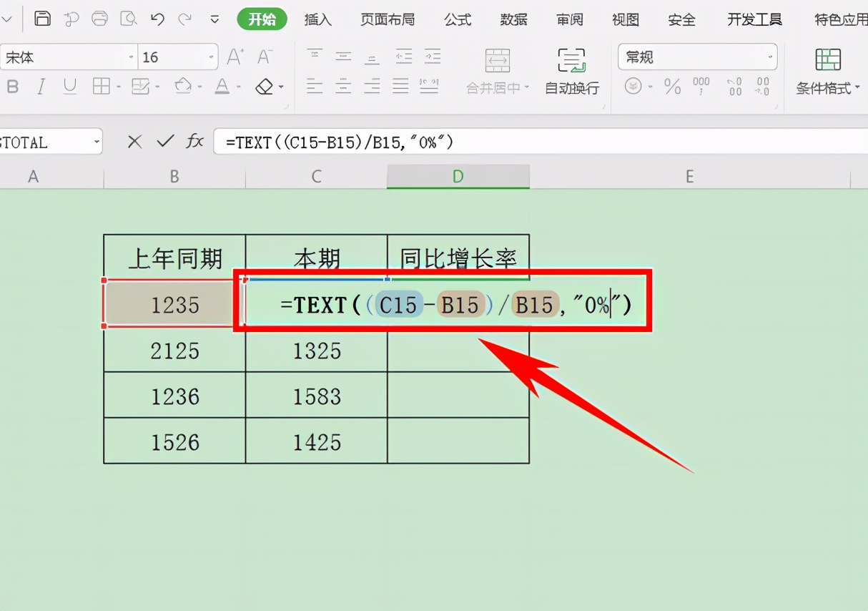Cancel formula entry with the X button
Image resolution: width=868 pixels, height=611 pixels.
(134, 142)
